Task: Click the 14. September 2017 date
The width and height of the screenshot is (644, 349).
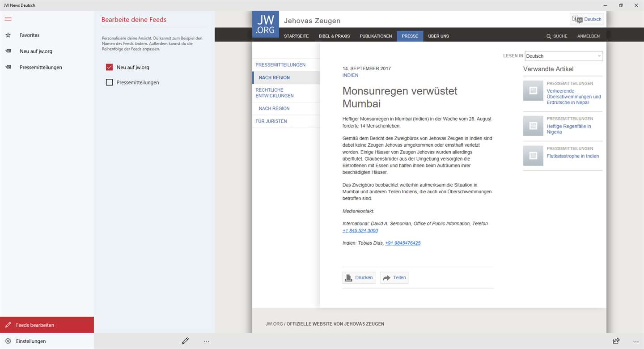Action: (367, 68)
